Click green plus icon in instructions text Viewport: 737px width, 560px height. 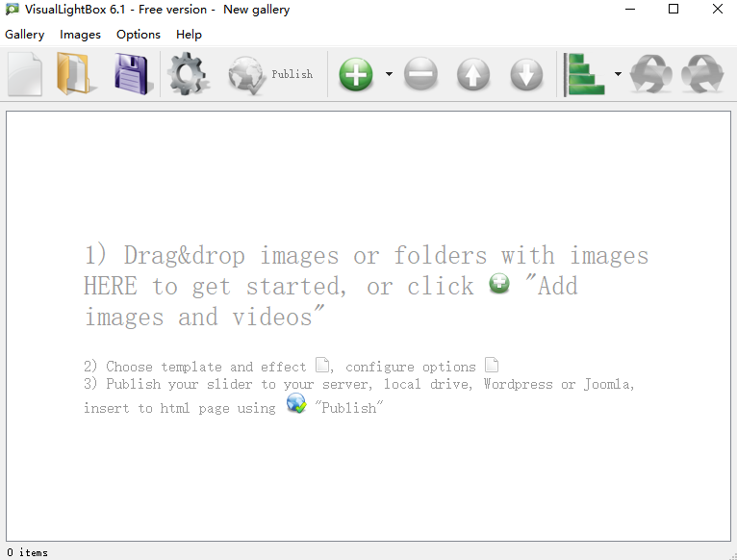click(499, 284)
